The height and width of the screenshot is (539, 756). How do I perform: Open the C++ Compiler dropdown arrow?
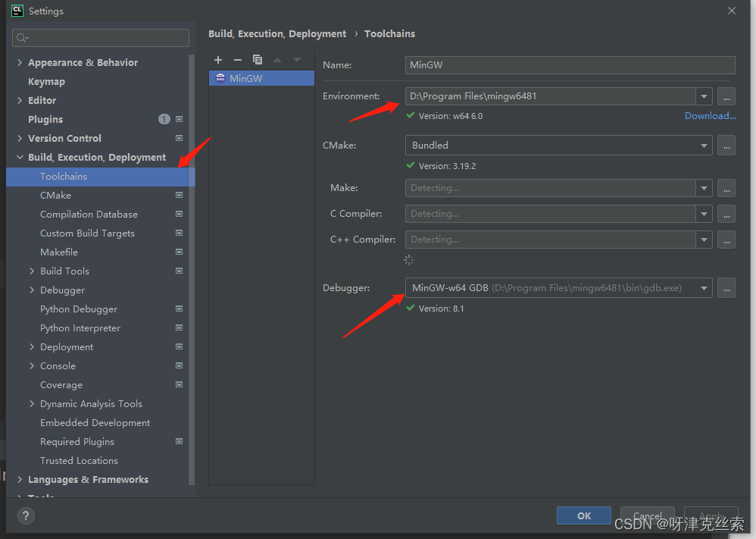click(704, 240)
